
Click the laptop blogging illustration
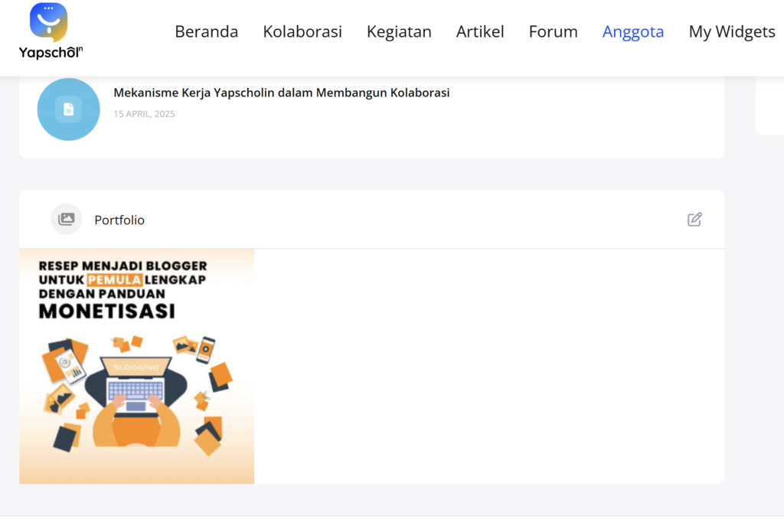coord(136,390)
